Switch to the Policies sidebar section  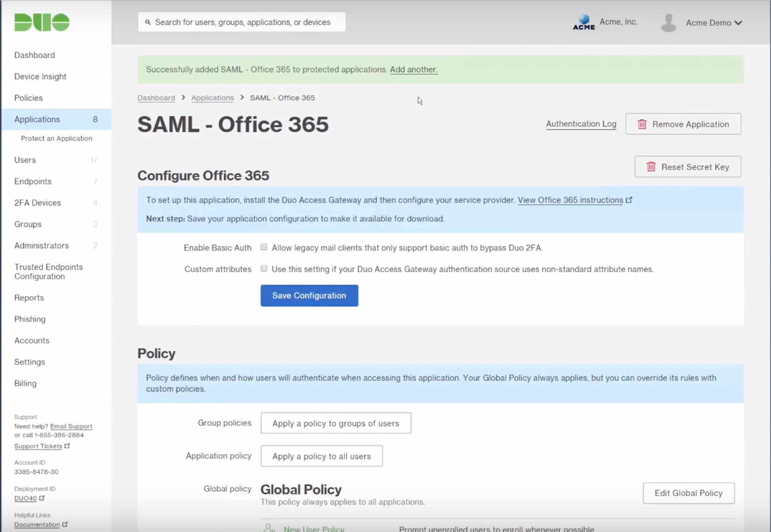[x=29, y=98]
